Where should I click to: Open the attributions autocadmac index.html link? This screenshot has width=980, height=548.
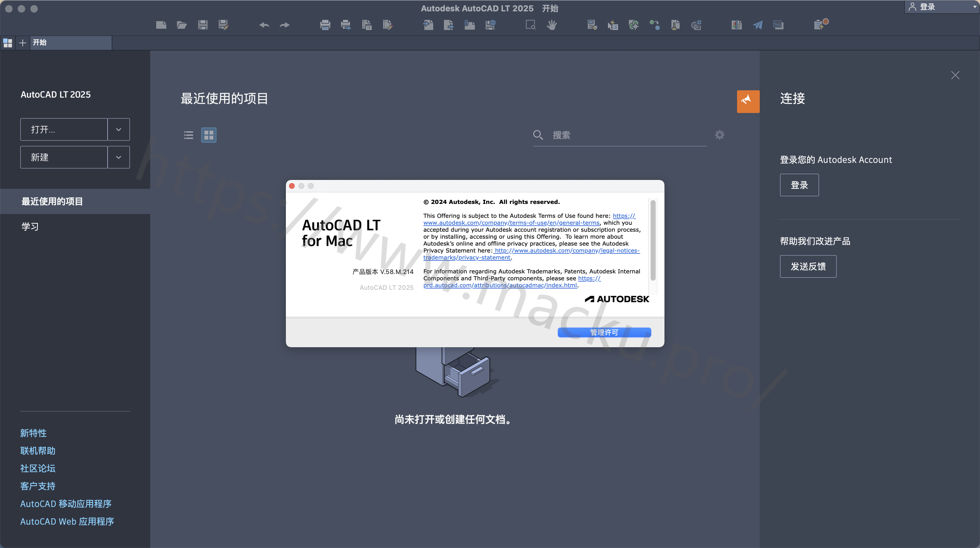point(500,285)
